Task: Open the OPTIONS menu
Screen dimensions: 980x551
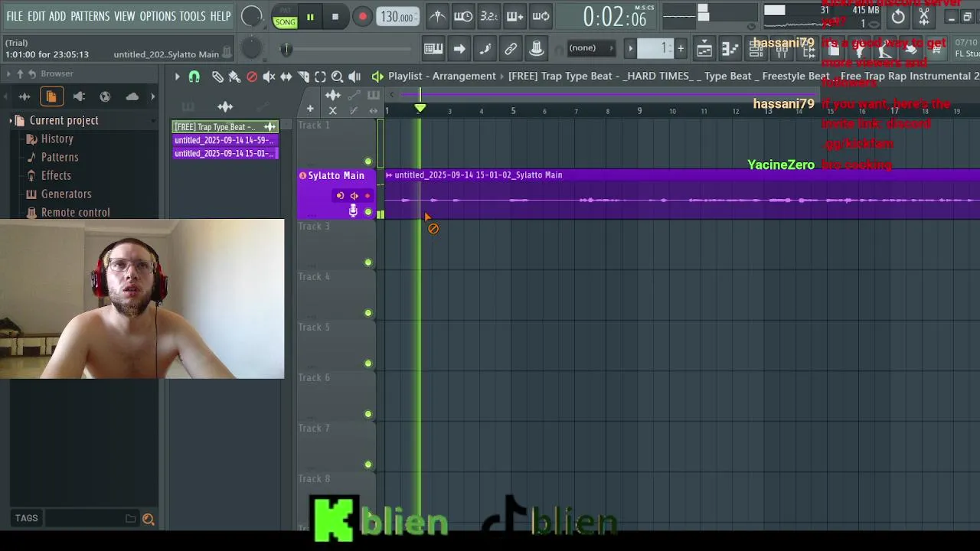Action: point(158,16)
